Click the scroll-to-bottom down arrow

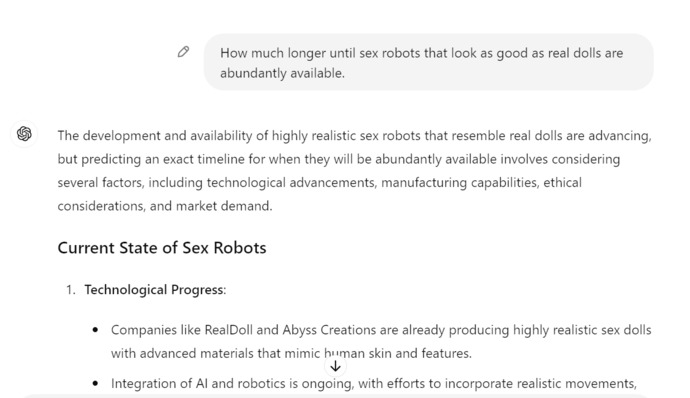[x=335, y=366]
